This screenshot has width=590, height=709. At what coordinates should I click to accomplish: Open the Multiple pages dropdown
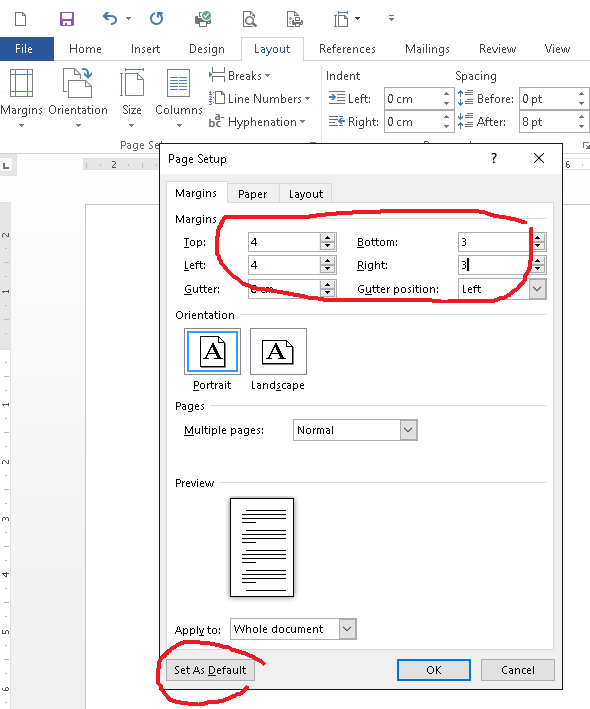[408, 430]
